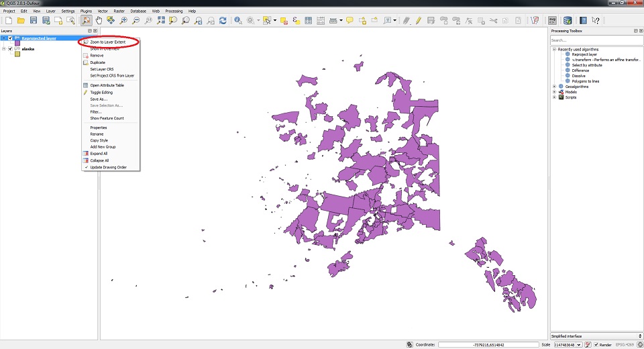The width and height of the screenshot is (644, 349).
Task: Expand the Geoalgorithms group
Action: pos(554,87)
